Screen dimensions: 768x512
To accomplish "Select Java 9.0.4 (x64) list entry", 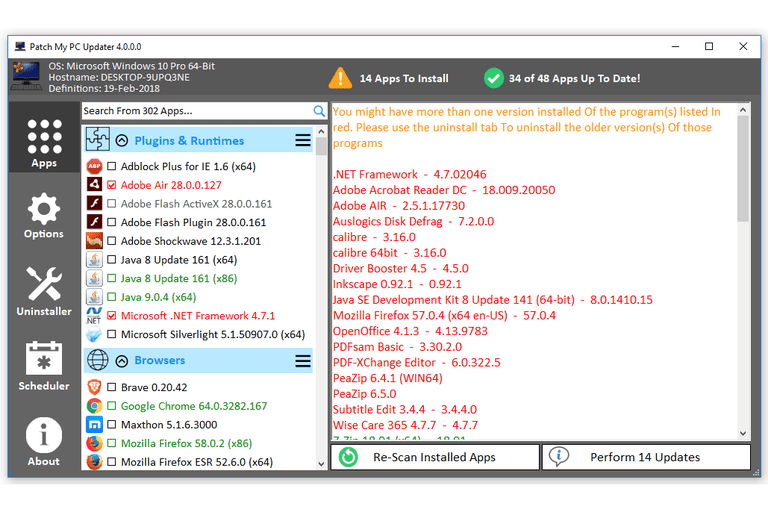I will 158,297.
